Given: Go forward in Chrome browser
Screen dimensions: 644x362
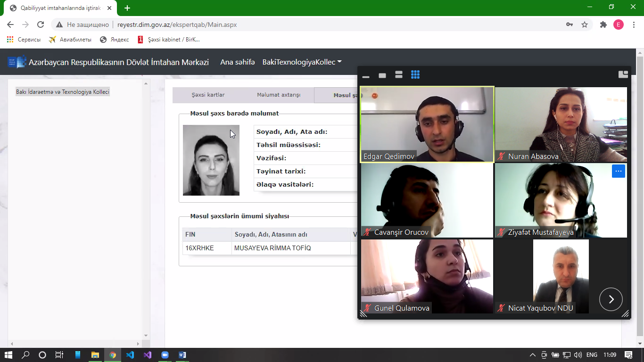Looking at the screenshot, I should click(25, 25).
